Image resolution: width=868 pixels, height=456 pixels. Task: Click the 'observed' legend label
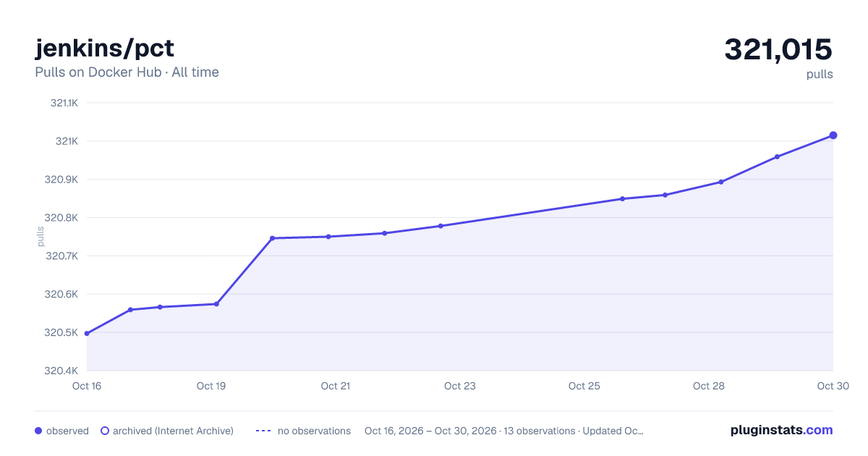pos(67,431)
